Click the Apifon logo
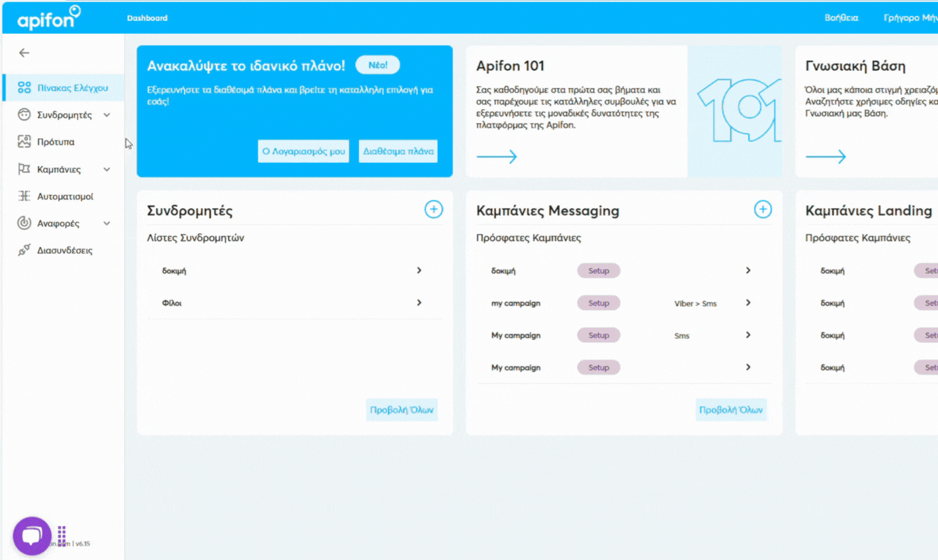938x560 pixels. [x=48, y=17]
